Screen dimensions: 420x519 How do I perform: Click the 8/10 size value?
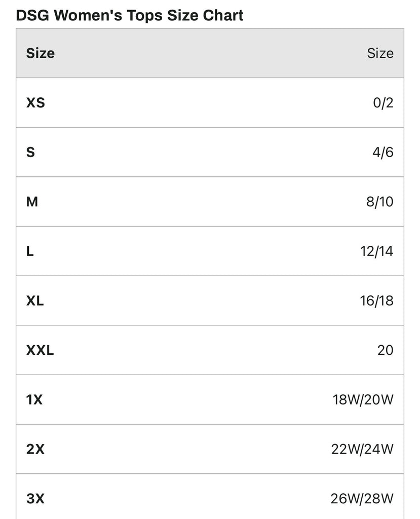tap(378, 202)
